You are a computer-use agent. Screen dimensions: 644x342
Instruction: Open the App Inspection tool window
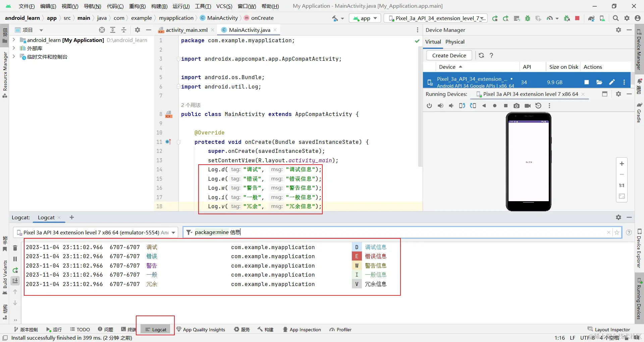pos(302,330)
